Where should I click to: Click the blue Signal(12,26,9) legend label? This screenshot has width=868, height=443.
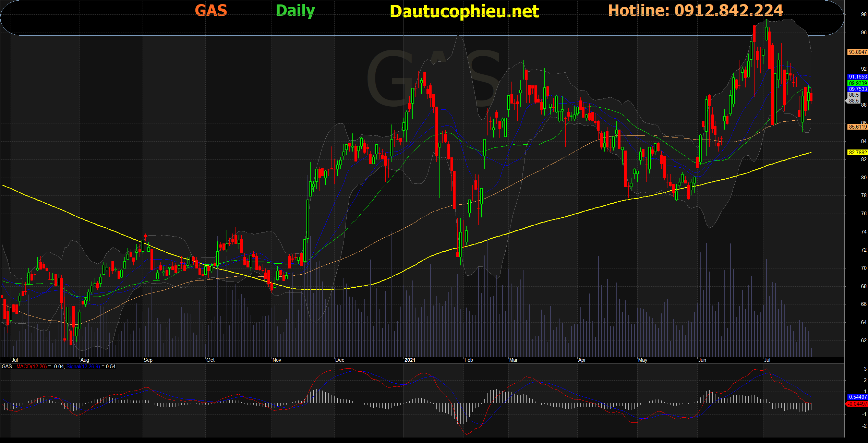coord(83,367)
